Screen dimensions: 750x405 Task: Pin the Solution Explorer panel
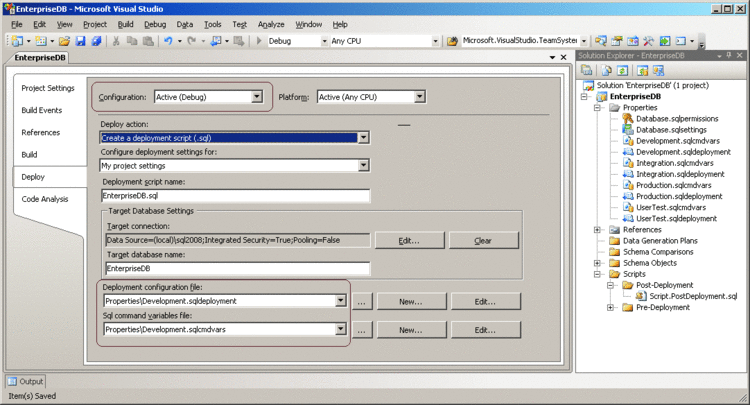pos(729,55)
